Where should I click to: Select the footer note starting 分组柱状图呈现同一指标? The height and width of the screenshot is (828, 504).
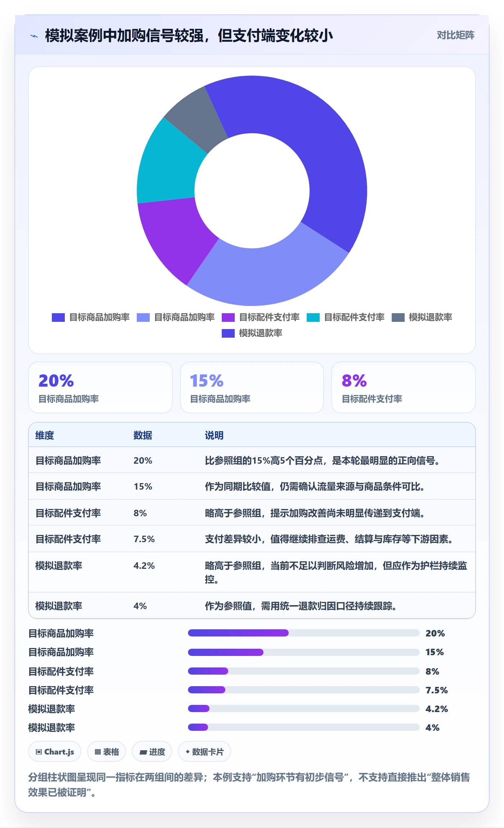point(249,785)
